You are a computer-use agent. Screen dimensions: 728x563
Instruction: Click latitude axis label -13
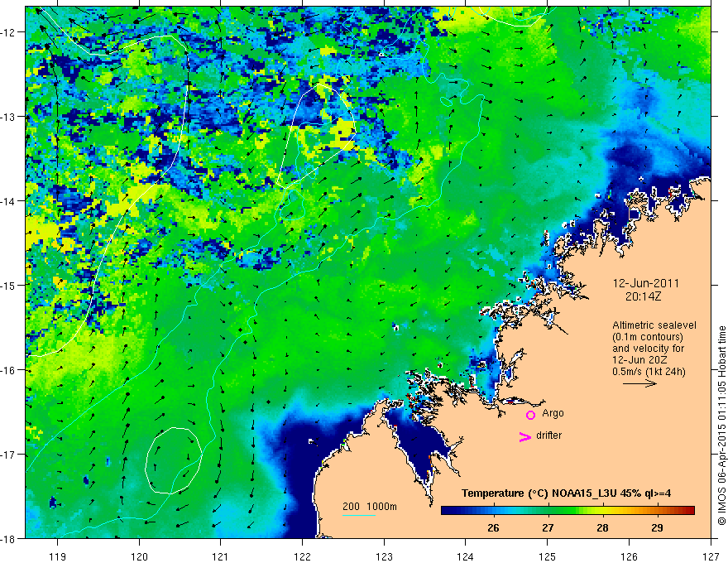pos(9,117)
